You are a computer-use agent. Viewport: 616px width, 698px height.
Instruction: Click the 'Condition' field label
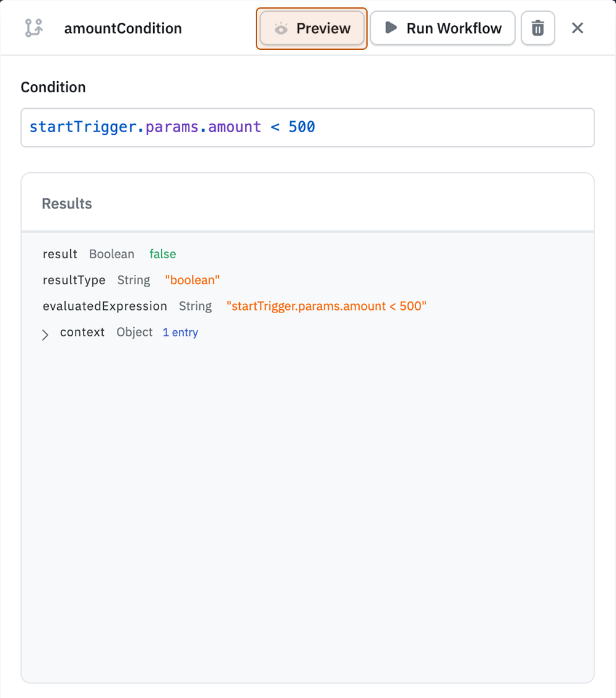(53, 87)
